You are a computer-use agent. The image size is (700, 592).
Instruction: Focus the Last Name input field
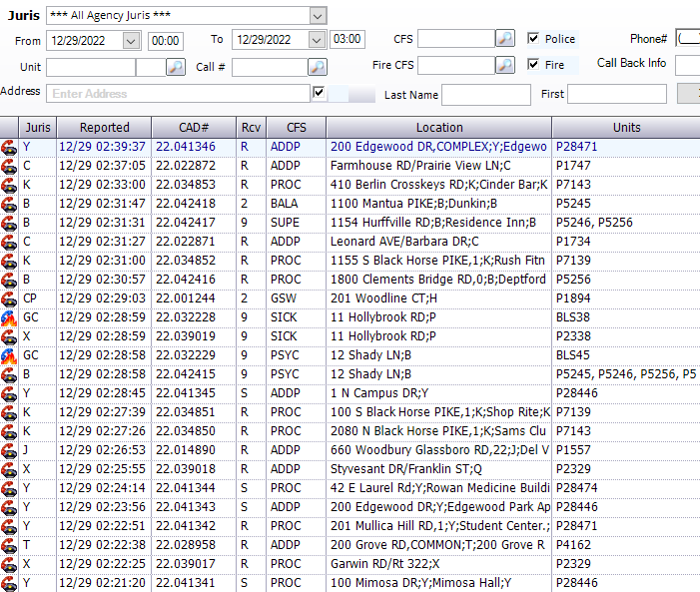(x=485, y=95)
